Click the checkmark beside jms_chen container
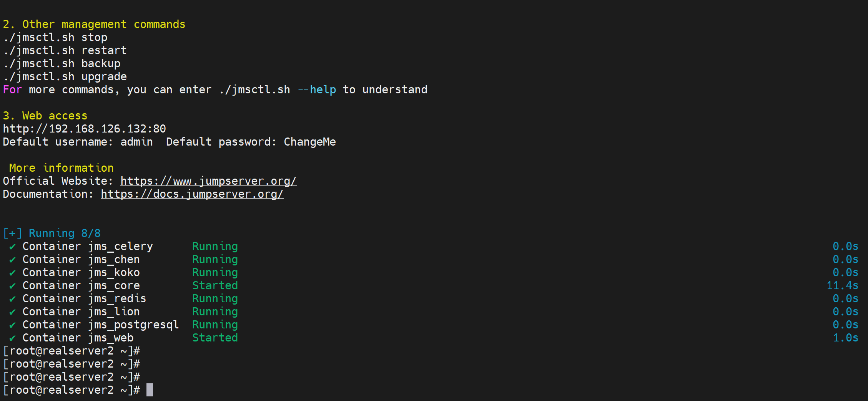This screenshot has height=401, width=868. 13,260
